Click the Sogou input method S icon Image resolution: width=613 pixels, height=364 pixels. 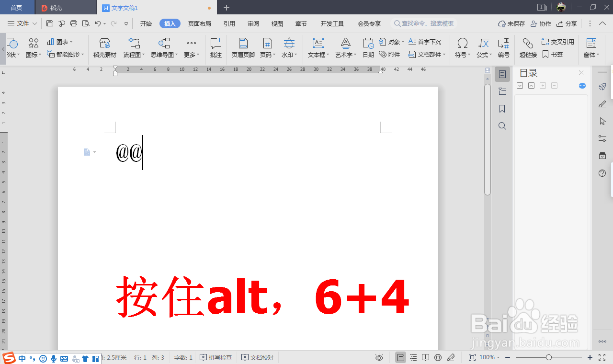(x=9, y=358)
